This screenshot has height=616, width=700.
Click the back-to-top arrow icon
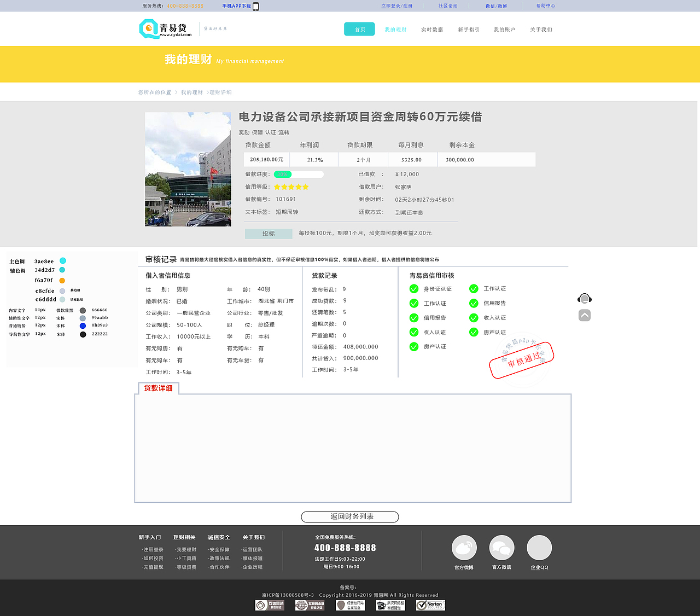click(585, 315)
